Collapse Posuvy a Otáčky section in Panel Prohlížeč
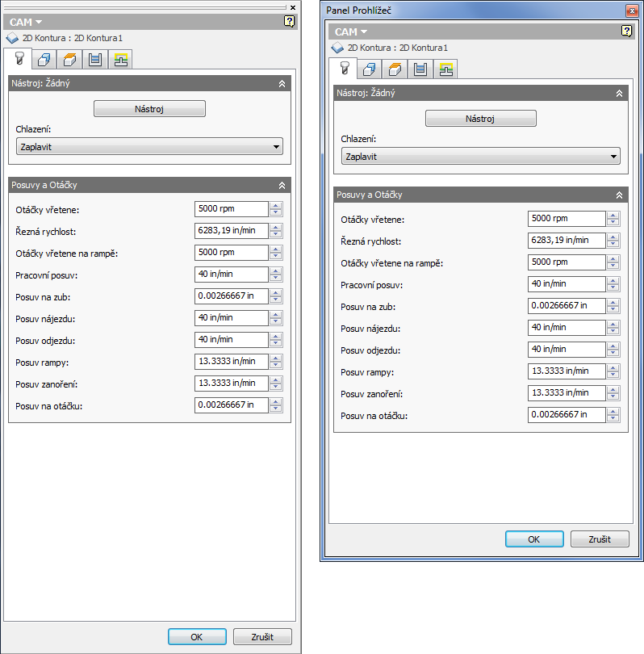The width and height of the screenshot is (644, 654). [619, 195]
